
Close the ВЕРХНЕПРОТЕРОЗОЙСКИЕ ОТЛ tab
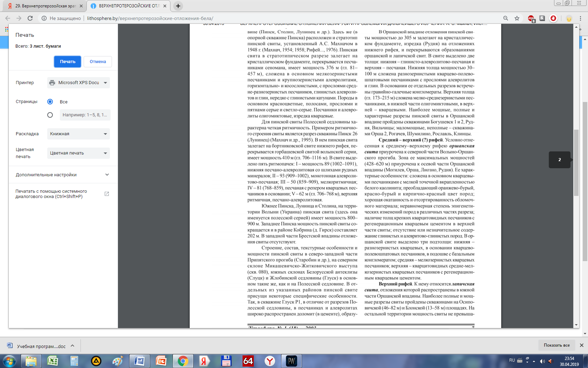(x=165, y=6)
